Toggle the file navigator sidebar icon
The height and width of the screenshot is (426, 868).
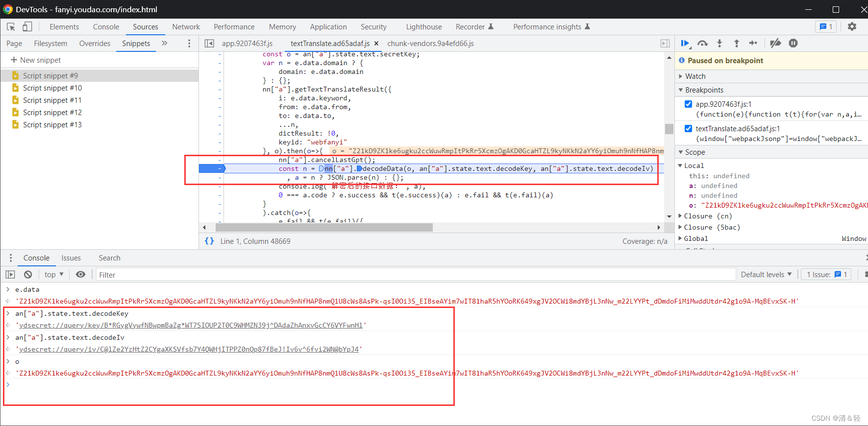(x=209, y=44)
